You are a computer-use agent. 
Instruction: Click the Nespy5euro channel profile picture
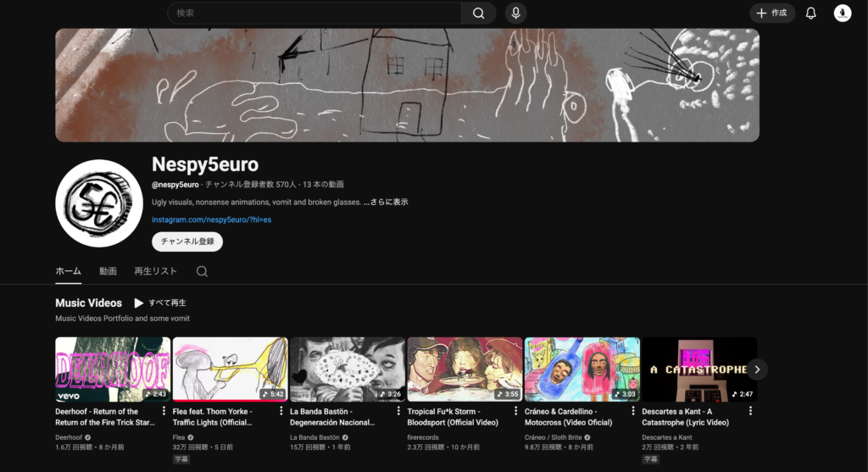(x=99, y=203)
